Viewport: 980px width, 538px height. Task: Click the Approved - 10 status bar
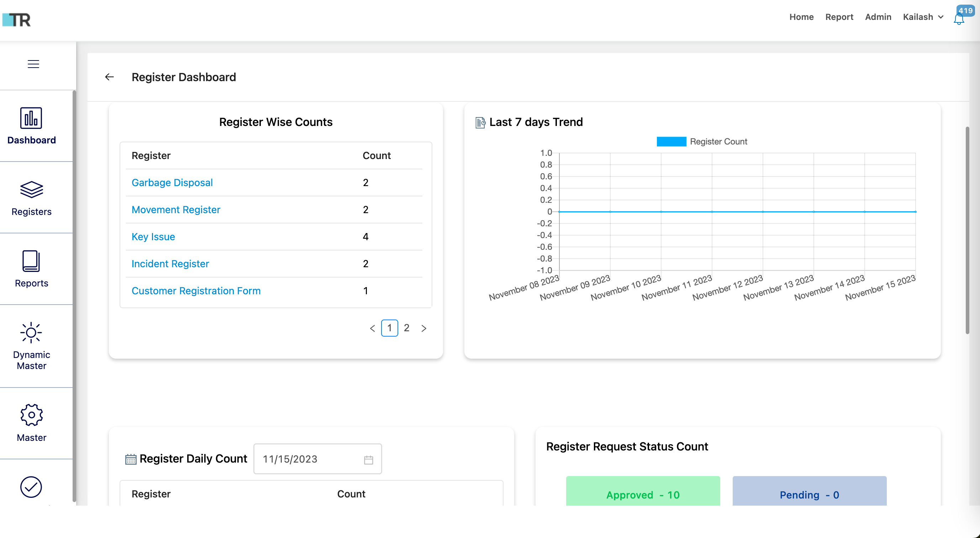(643, 495)
